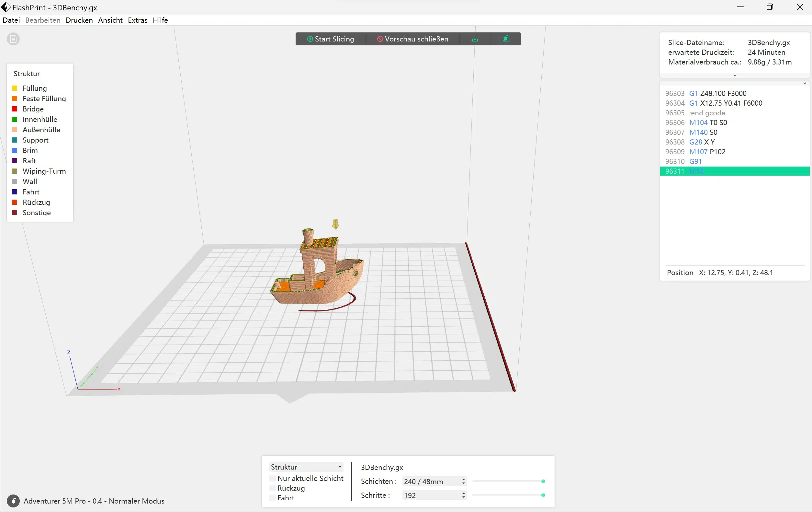This screenshot has width=812, height=512.
Task: Click the Brim legend entry
Action: 30,150
